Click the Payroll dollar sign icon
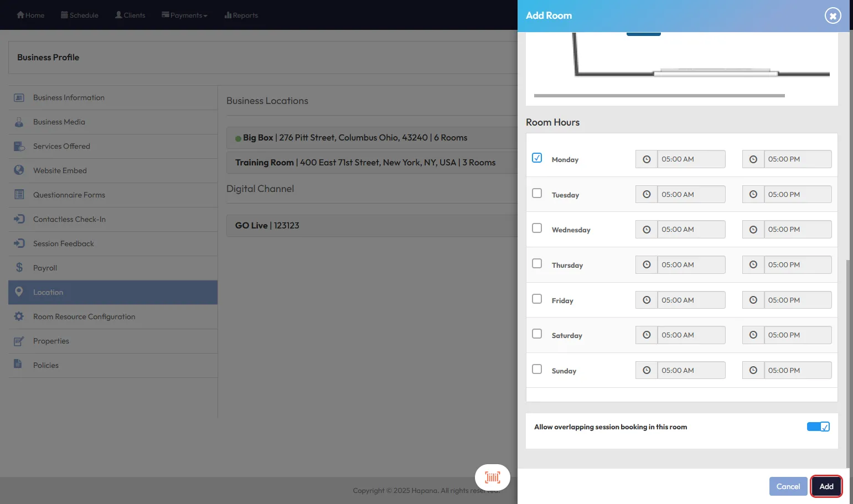Screen dimensions: 853x504 click(x=19, y=268)
